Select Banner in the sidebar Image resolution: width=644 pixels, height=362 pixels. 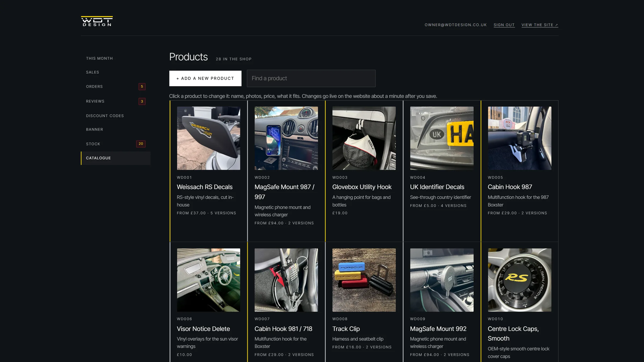coord(94,129)
